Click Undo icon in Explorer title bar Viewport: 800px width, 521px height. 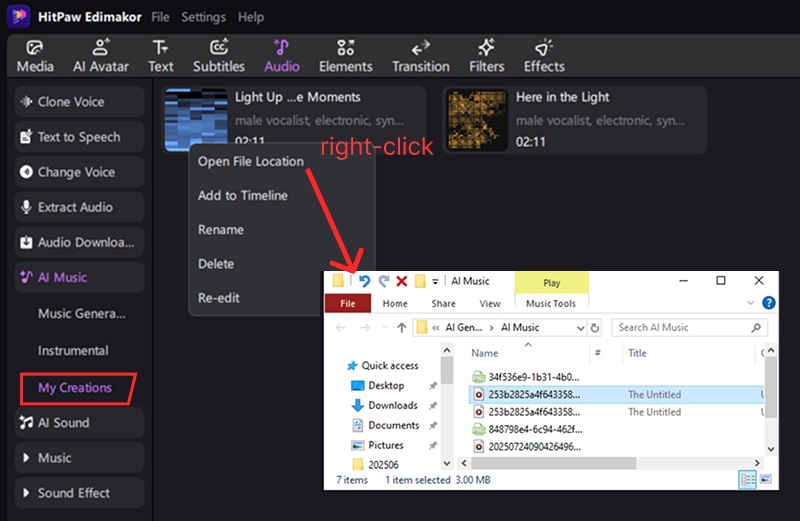364,281
